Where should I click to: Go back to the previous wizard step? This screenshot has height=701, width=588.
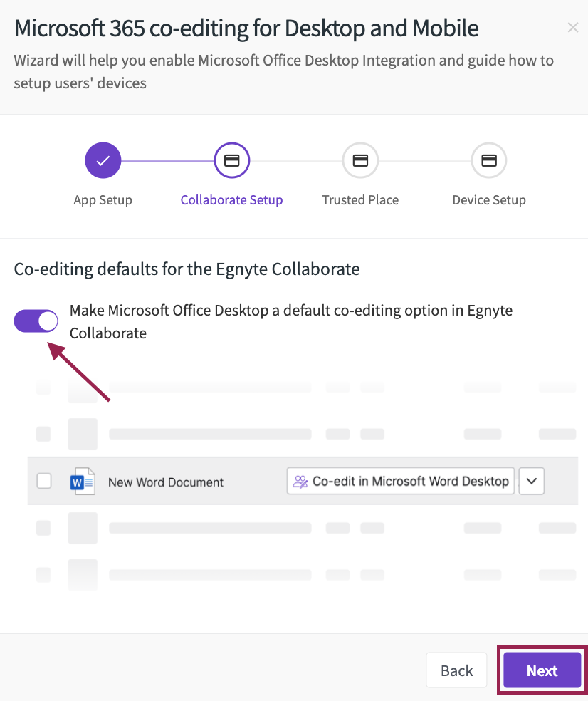(x=456, y=670)
